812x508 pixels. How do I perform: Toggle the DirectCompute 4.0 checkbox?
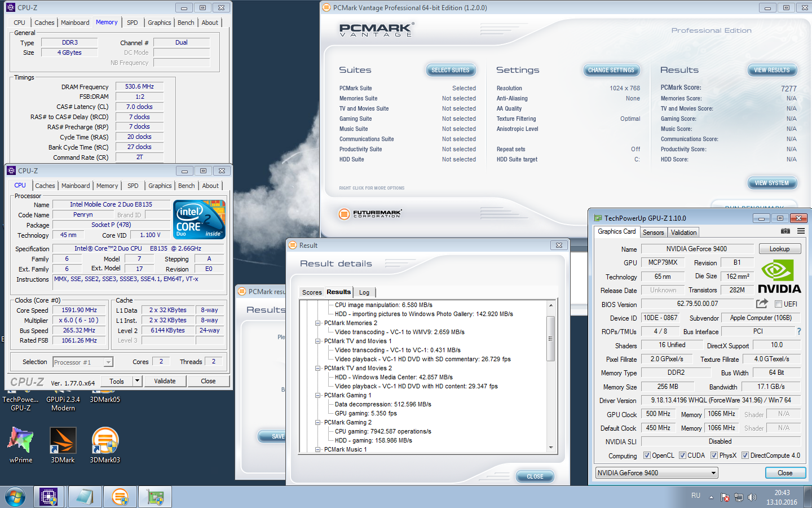point(745,456)
